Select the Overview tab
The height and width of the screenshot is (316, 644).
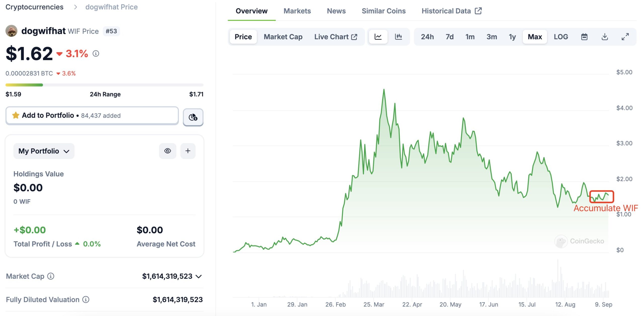click(x=252, y=11)
